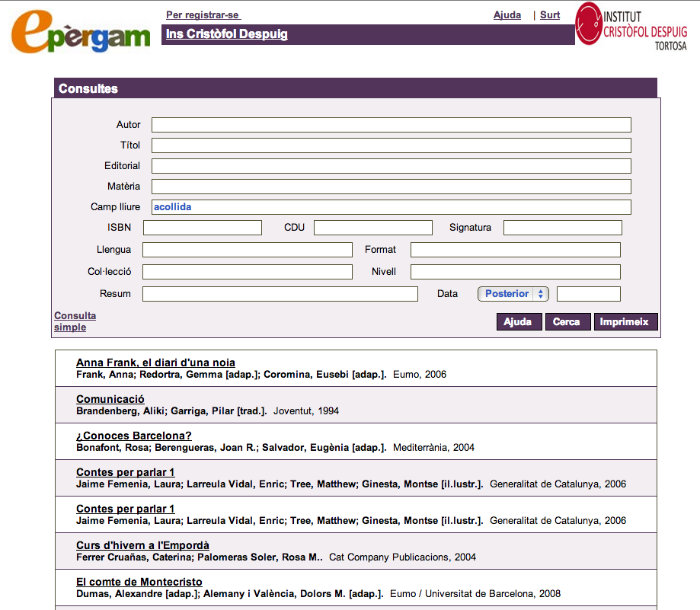Viewport: 700px width, 610px height.
Task: Click the purple Ajuda form button
Action: [519, 322]
